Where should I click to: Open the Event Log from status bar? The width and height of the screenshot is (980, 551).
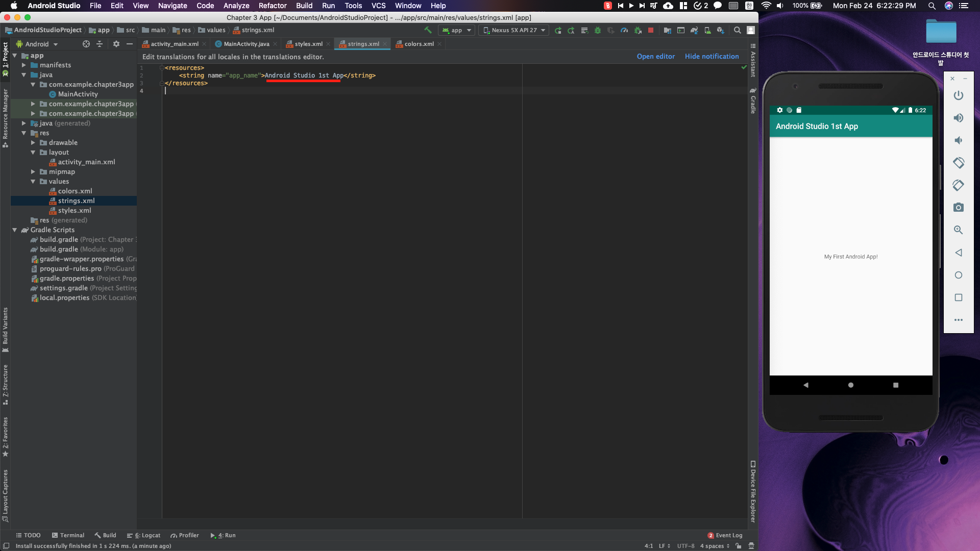tap(730, 535)
